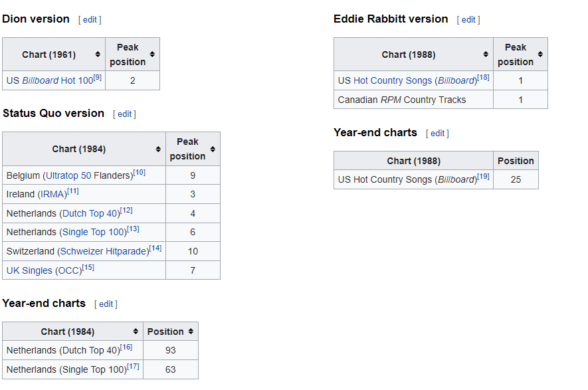588x390 pixels.
Task: Open citation reference 18
Action: pyautogui.click(x=483, y=77)
